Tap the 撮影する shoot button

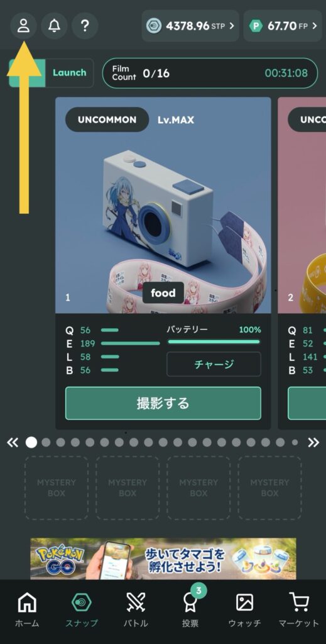tap(163, 403)
